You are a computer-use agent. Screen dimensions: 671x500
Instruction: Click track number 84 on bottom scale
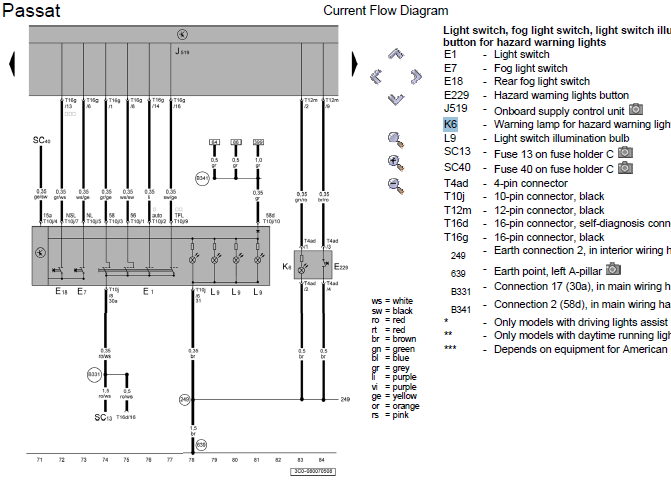tap(321, 460)
